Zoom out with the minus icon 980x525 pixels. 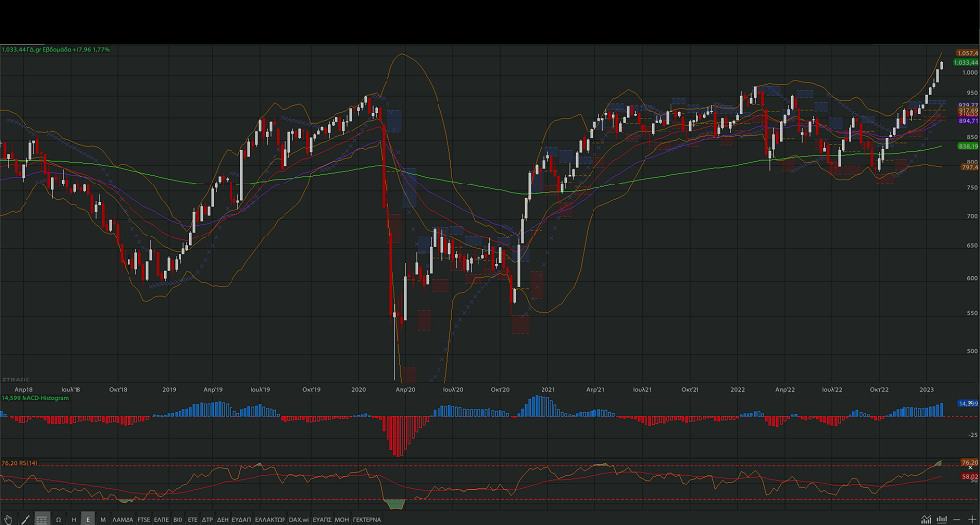956,519
